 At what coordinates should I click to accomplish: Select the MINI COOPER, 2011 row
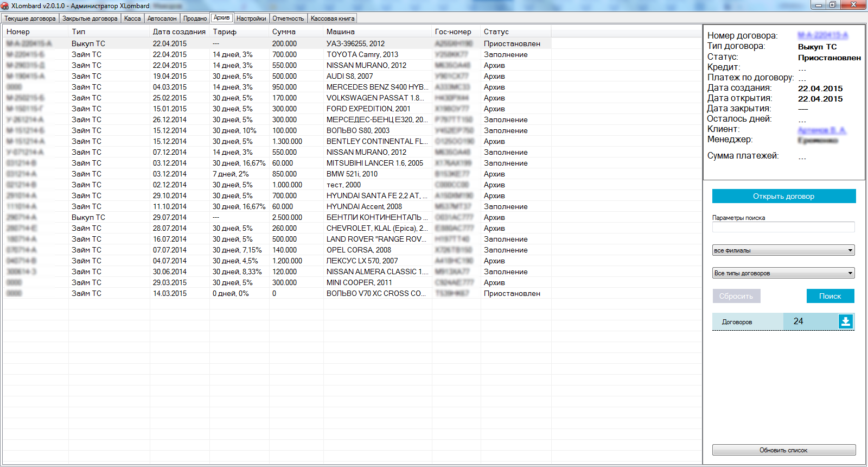point(277,282)
